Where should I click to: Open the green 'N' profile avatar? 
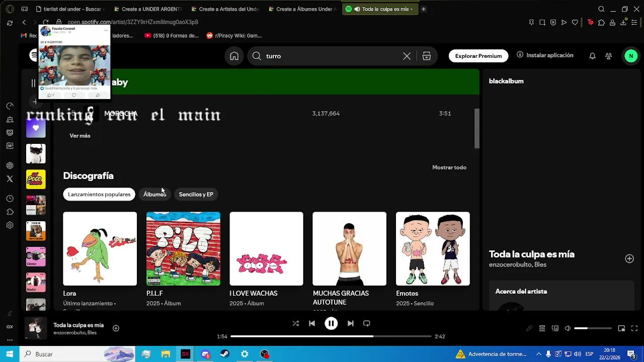click(x=631, y=56)
